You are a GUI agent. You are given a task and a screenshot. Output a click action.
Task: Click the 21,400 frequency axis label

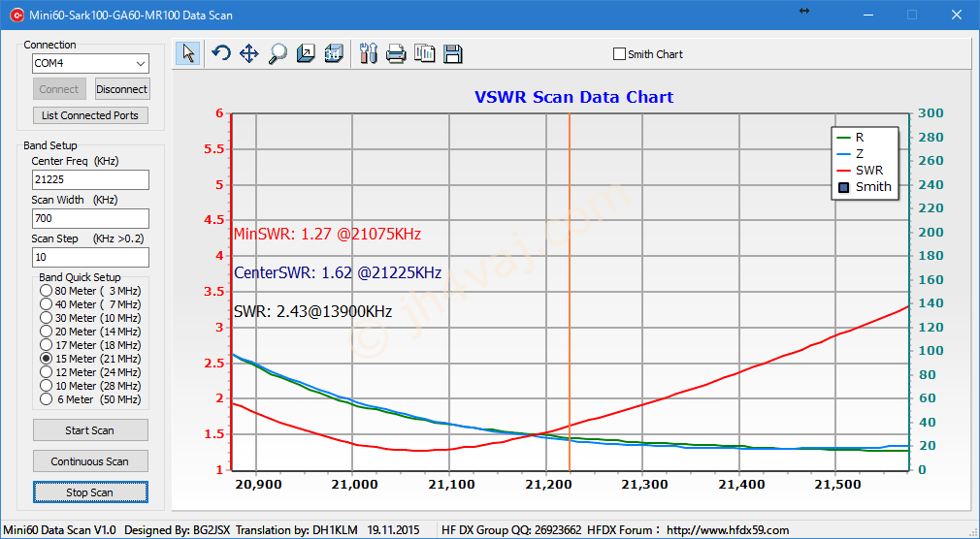coord(739,484)
